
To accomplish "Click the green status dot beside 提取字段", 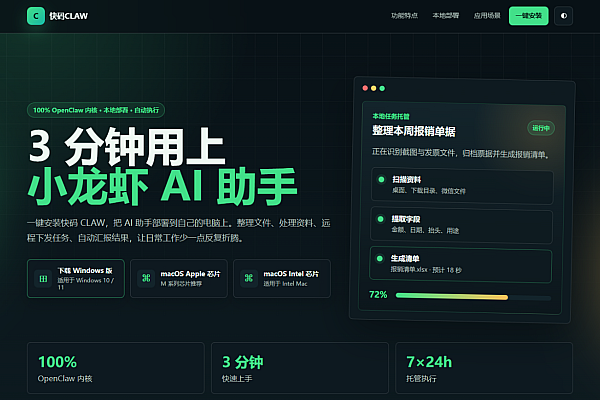I will tap(380, 219).
